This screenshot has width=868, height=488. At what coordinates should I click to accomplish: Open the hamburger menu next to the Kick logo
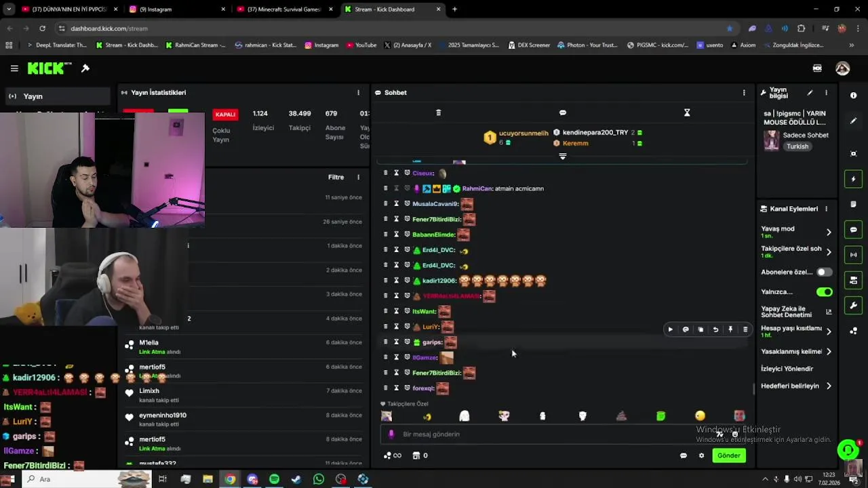[x=14, y=68]
